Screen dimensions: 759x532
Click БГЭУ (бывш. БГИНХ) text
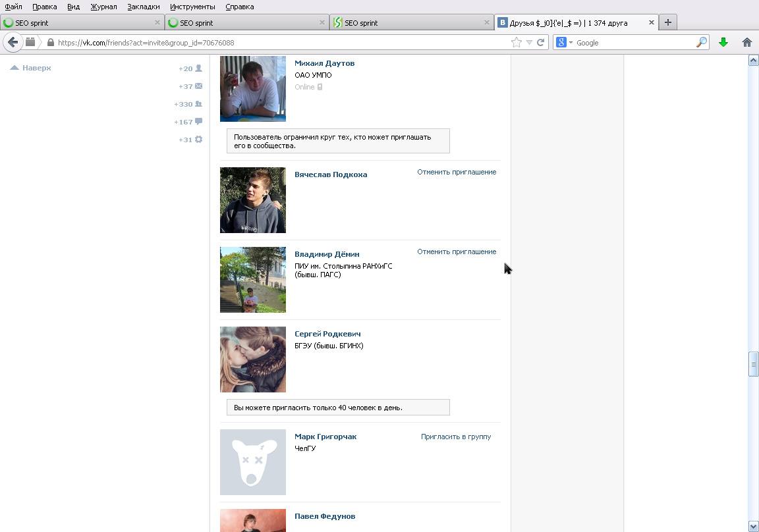[x=329, y=346]
